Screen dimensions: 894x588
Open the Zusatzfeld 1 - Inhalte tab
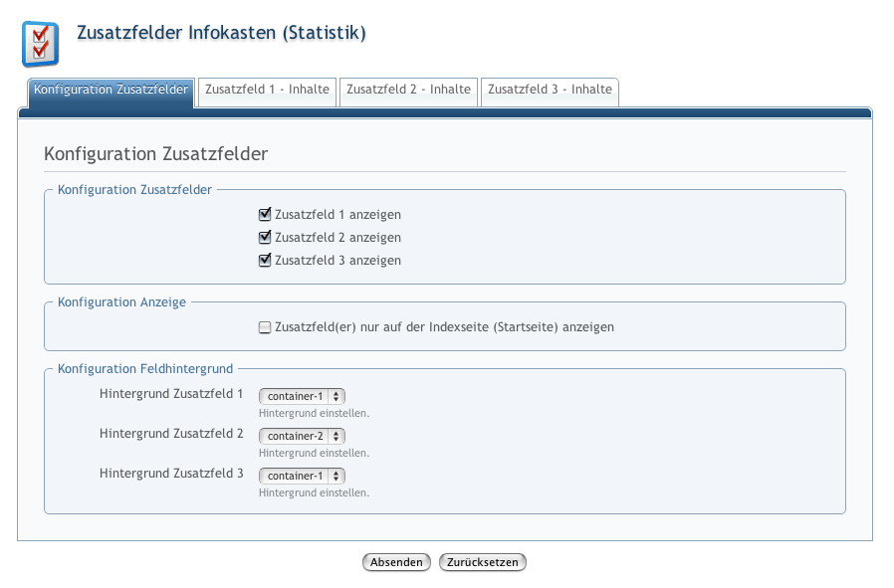pyautogui.click(x=267, y=90)
